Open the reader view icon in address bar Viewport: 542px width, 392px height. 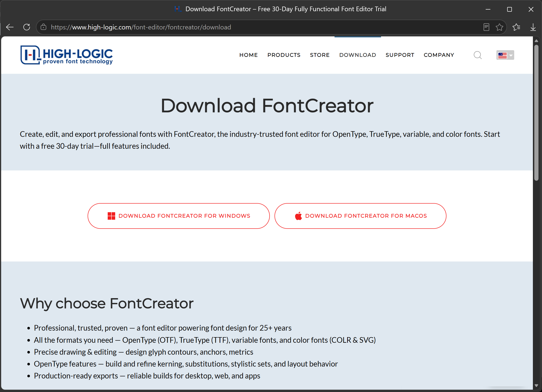(x=486, y=27)
